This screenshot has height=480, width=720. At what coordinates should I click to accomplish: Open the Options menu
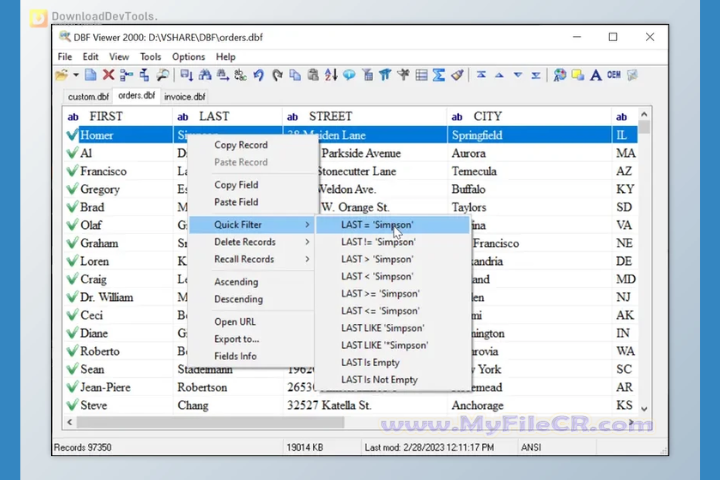click(x=188, y=57)
